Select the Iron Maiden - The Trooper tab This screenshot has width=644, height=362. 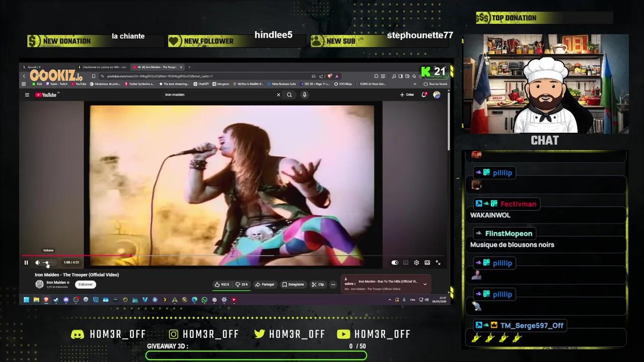coord(157,67)
